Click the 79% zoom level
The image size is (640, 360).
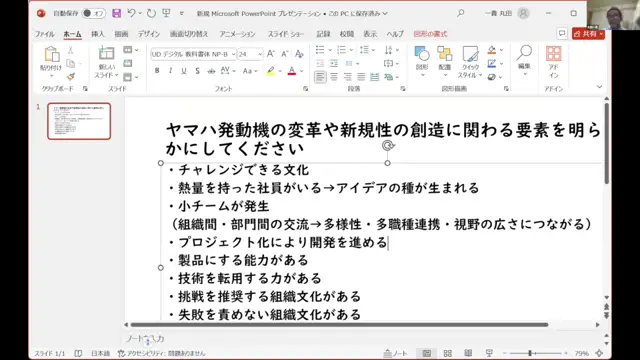click(x=582, y=353)
